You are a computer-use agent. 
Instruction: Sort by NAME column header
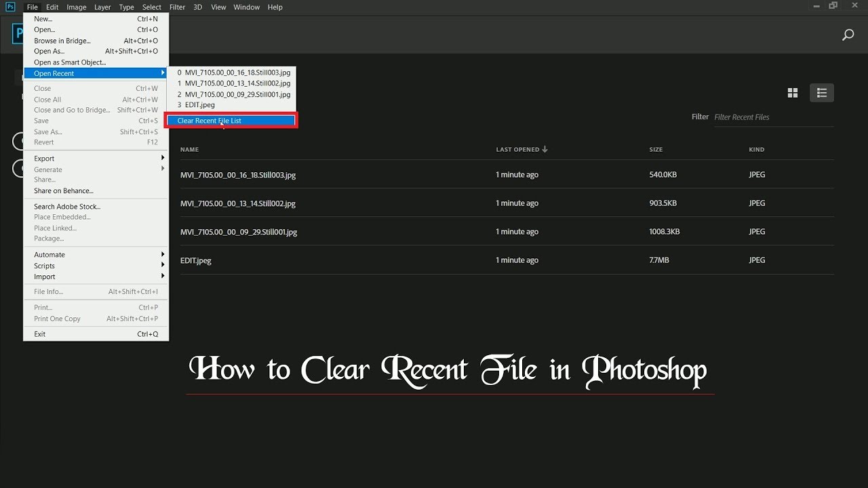pos(189,149)
